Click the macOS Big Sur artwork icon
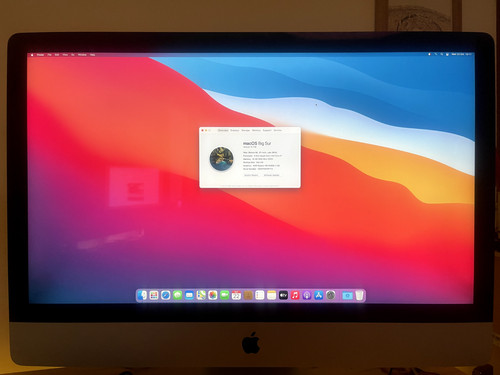The width and height of the screenshot is (500, 375). (222, 159)
